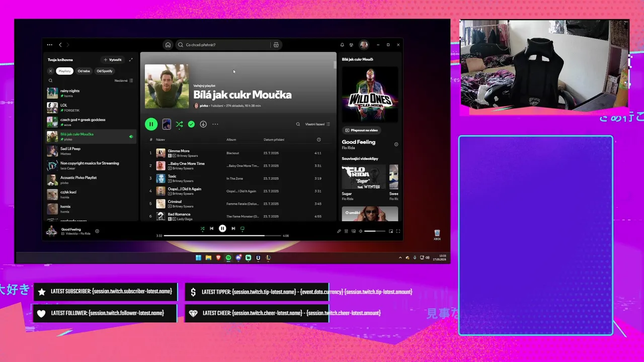Viewport: 644px width, 362px height.
Task: Skip to the previous track
Action: [212, 228]
